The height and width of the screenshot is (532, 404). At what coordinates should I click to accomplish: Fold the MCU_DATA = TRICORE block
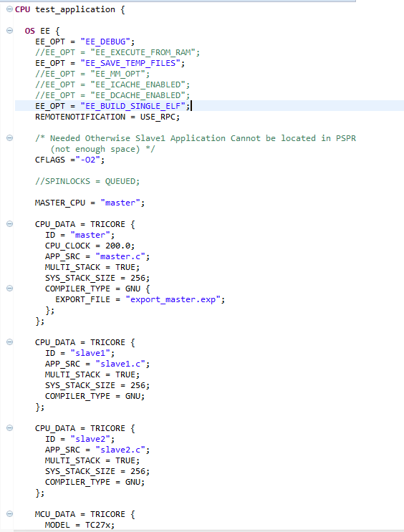point(9,513)
